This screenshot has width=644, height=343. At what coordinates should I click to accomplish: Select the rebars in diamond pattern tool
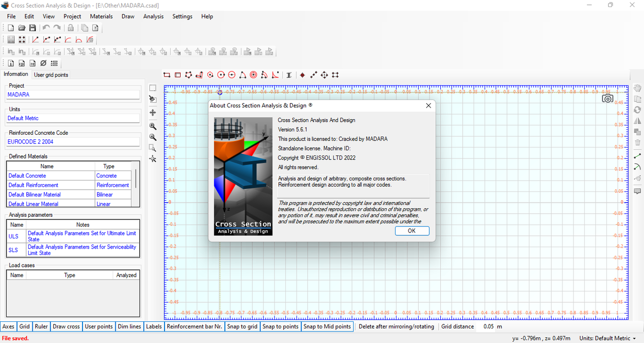(x=325, y=75)
